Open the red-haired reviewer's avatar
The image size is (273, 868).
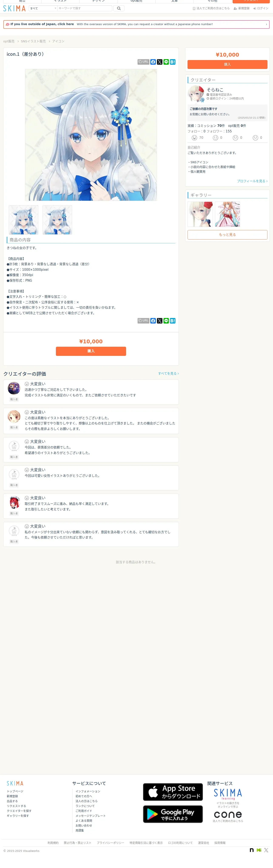click(14, 502)
